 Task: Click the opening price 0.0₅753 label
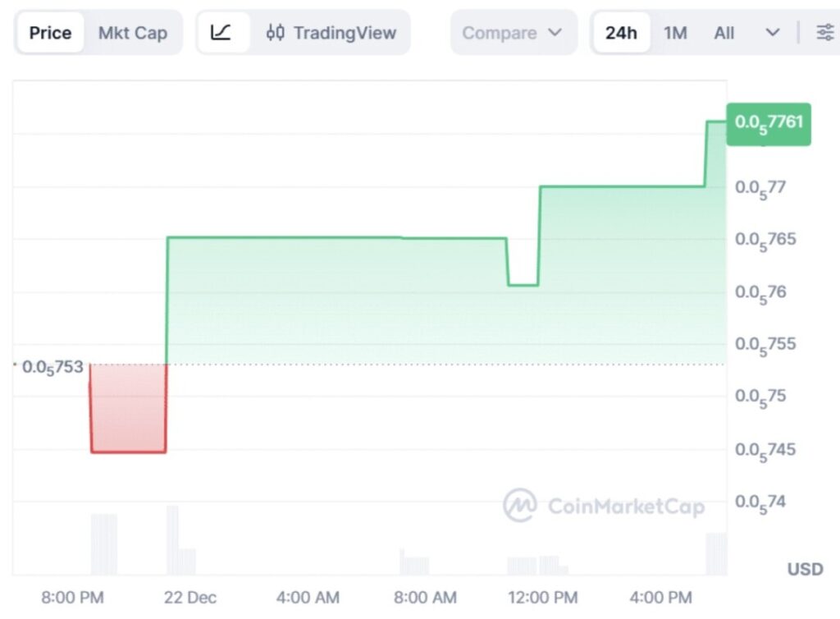pos(52,367)
